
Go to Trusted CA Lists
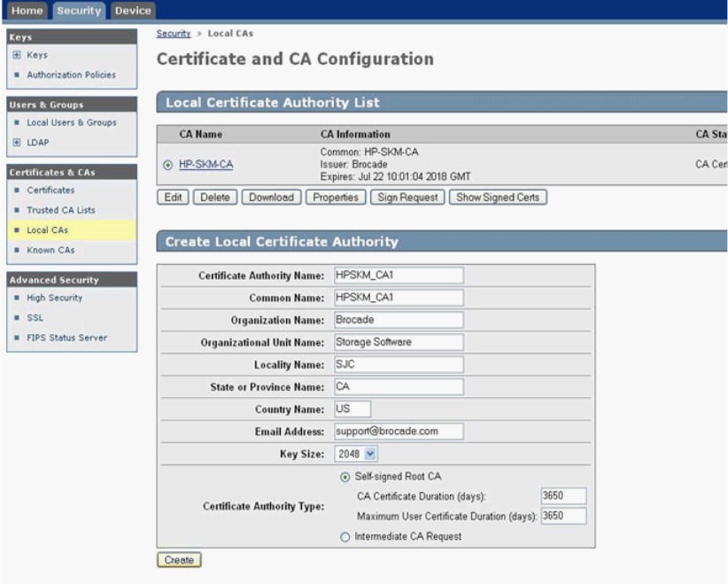point(60,210)
